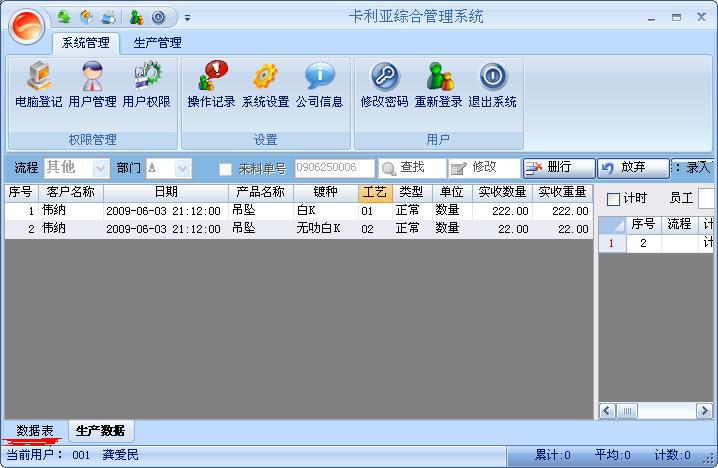Open 操作记录 operation log
Screen dimensions: 718x468
(x=212, y=85)
